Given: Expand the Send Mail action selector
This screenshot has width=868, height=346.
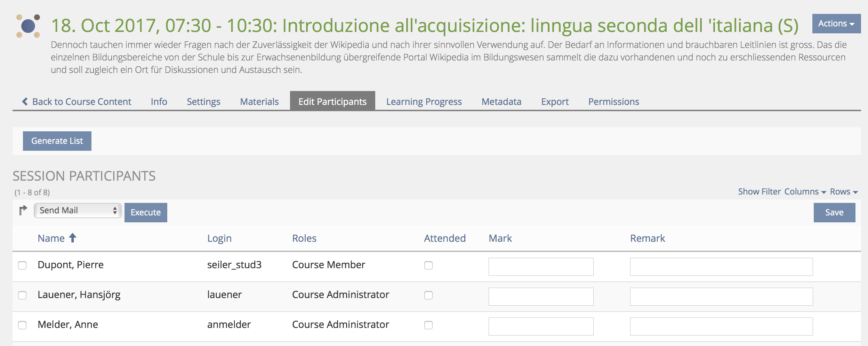Looking at the screenshot, I should click(78, 211).
